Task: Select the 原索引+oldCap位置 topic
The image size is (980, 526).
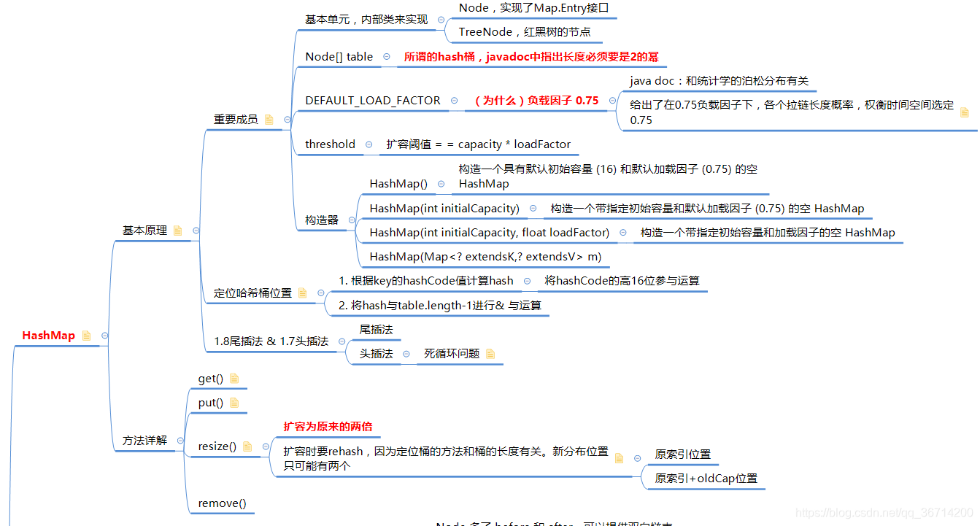Action: click(x=706, y=479)
